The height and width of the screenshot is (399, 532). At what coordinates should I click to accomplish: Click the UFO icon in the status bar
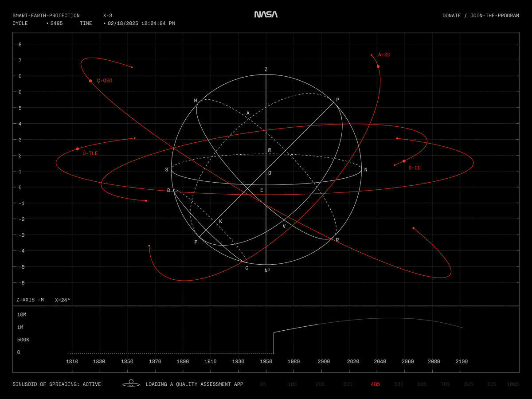point(131,384)
